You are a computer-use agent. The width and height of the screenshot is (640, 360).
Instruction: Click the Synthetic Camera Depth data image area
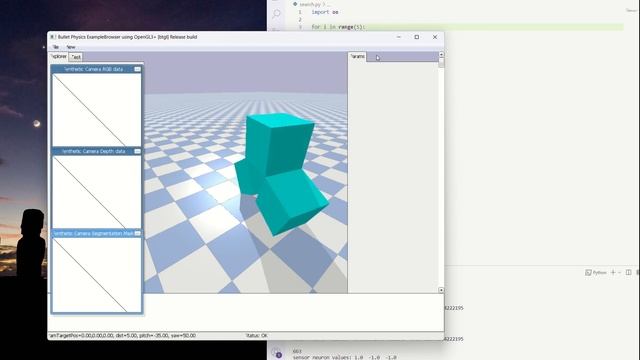[x=97, y=192]
